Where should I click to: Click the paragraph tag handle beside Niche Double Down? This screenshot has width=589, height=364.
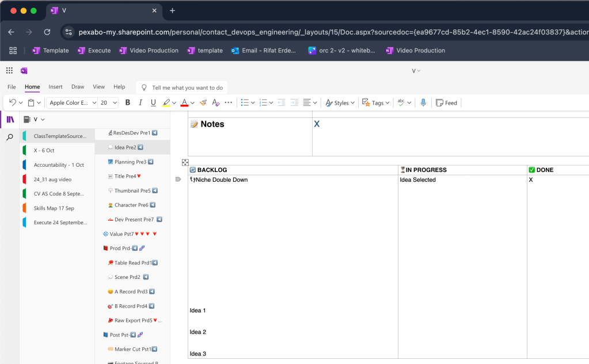point(178,179)
